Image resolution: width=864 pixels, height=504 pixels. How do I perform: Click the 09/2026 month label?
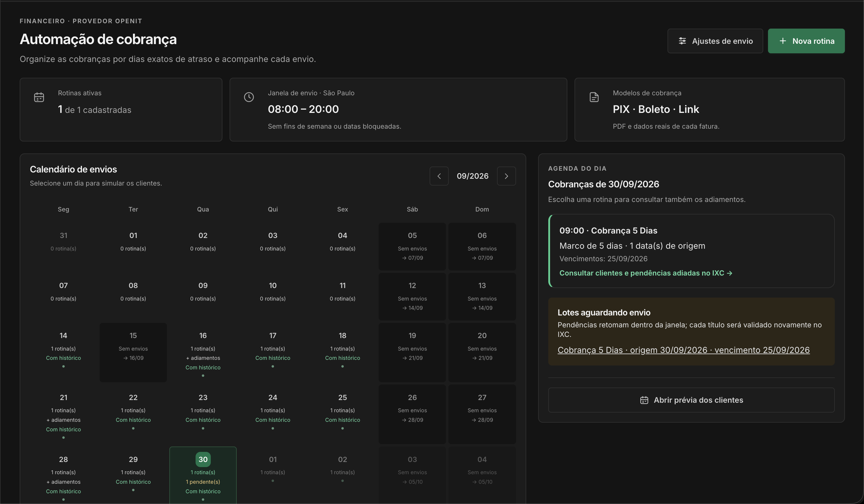tap(473, 176)
